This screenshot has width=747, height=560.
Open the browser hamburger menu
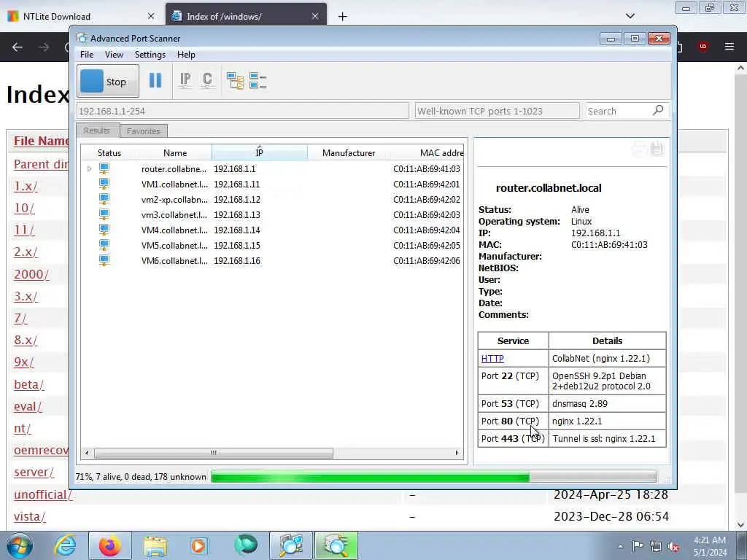coord(729,47)
